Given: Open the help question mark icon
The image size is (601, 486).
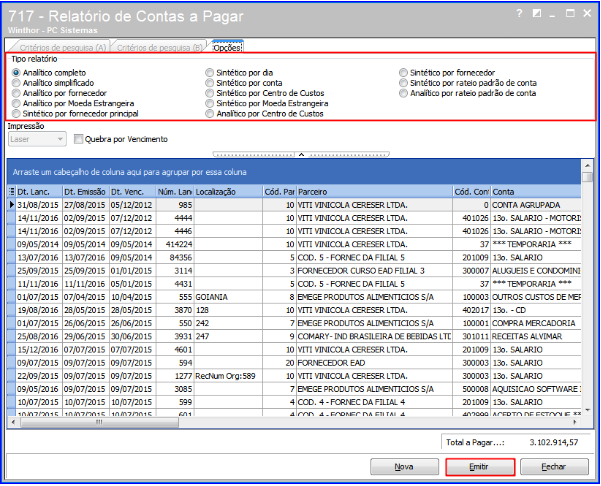Looking at the screenshot, I should pyautogui.click(x=519, y=14).
